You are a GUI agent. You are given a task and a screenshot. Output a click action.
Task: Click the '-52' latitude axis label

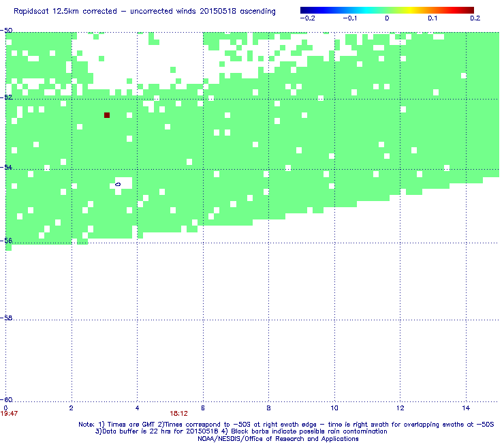pyautogui.click(x=6, y=97)
